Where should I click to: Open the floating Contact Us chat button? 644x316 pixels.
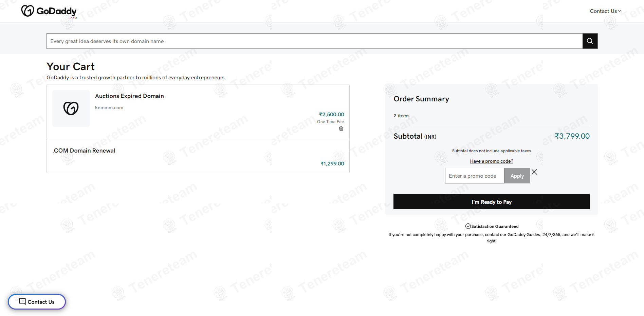coord(37,302)
